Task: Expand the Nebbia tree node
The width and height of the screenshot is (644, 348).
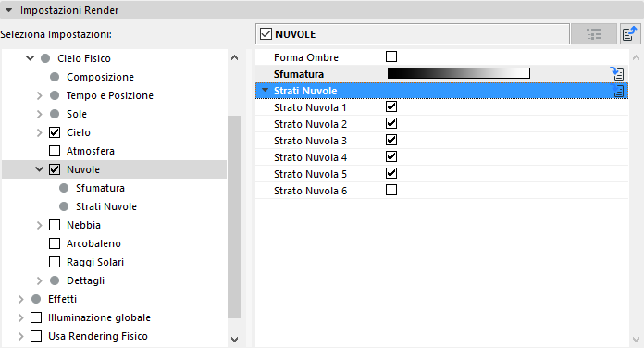Action: [40, 225]
